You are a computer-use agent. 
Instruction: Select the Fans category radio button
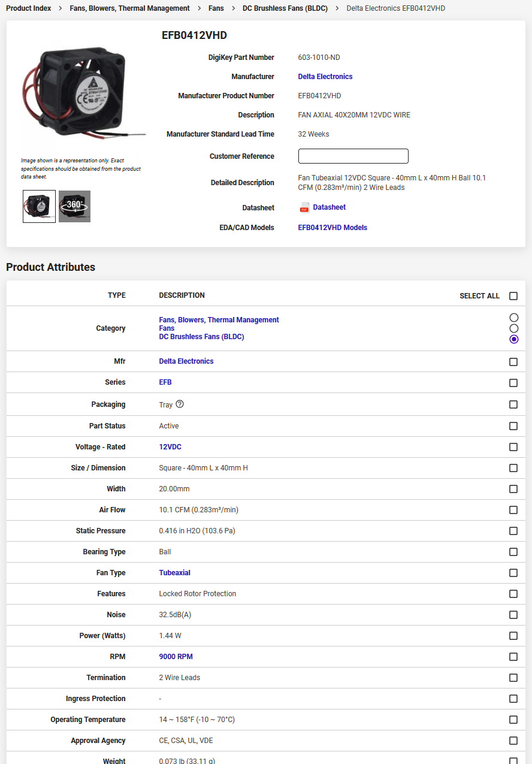pos(513,328)
